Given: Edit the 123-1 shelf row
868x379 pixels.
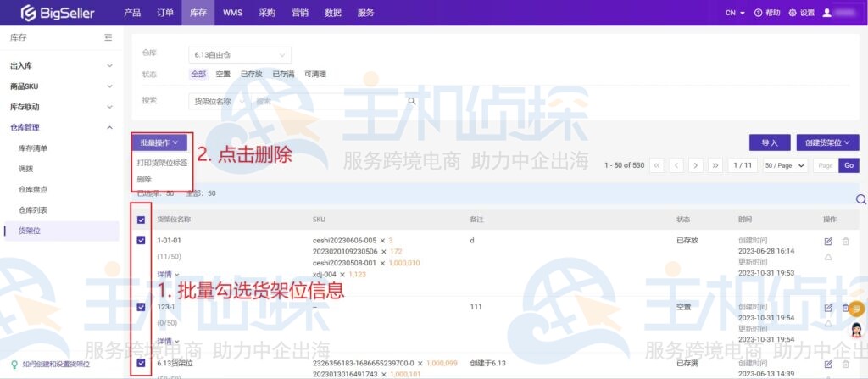Looking at the screenshot, I should point(828,308).
